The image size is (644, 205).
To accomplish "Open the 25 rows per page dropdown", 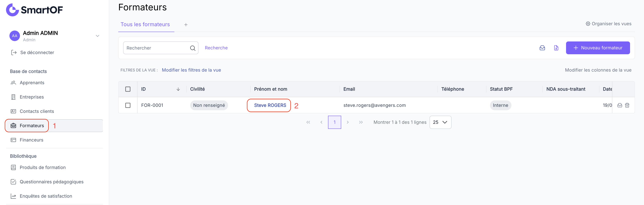I will [x=440, y=122].
